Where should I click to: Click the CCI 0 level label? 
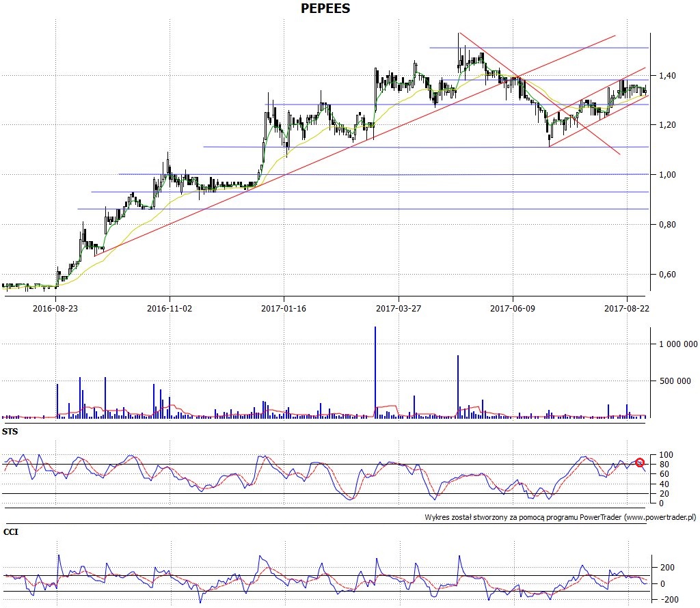(662, 583)
